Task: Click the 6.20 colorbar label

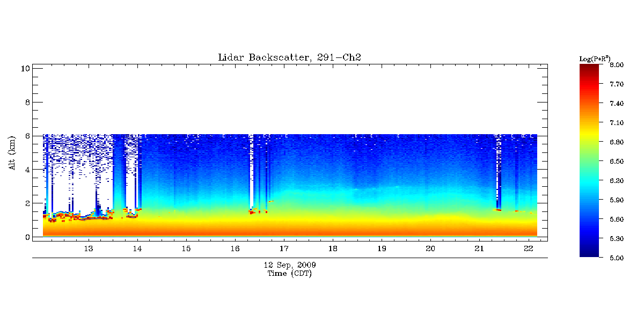Action: [x=616, y=181]
